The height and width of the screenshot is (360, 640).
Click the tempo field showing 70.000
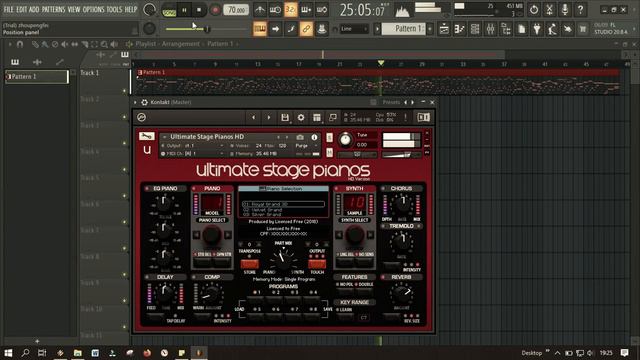236,10
